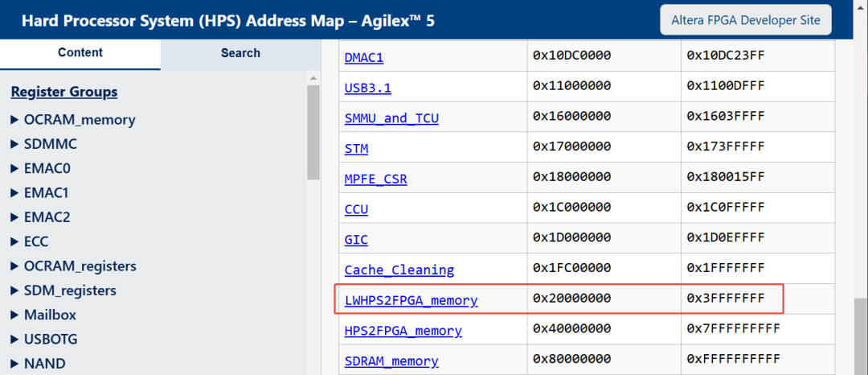
Task: Click the Register Groups heading
Action: pos(64,92)
